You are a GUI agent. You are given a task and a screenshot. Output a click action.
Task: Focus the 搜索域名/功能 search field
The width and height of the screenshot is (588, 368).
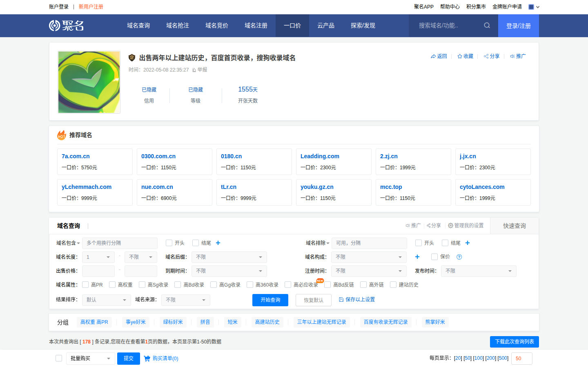446,26
